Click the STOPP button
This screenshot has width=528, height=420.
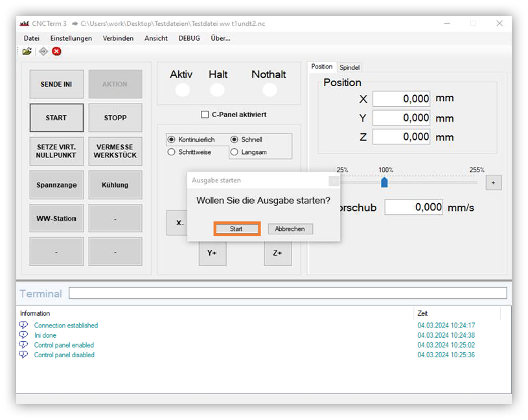coord(115,118)
